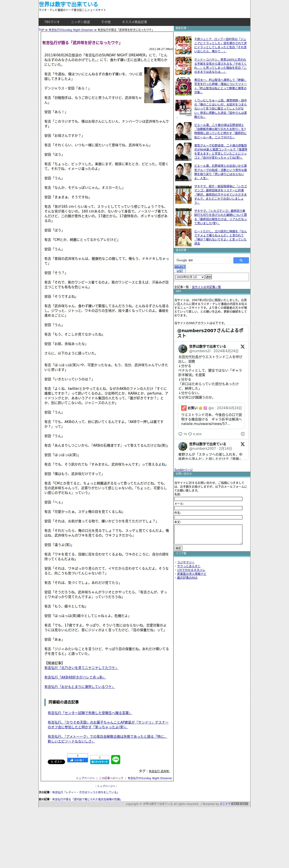Open thumbnail of ピエール瀧 二十歳の頃 article
Screen dimensions: 289x868
pos(183,131)
